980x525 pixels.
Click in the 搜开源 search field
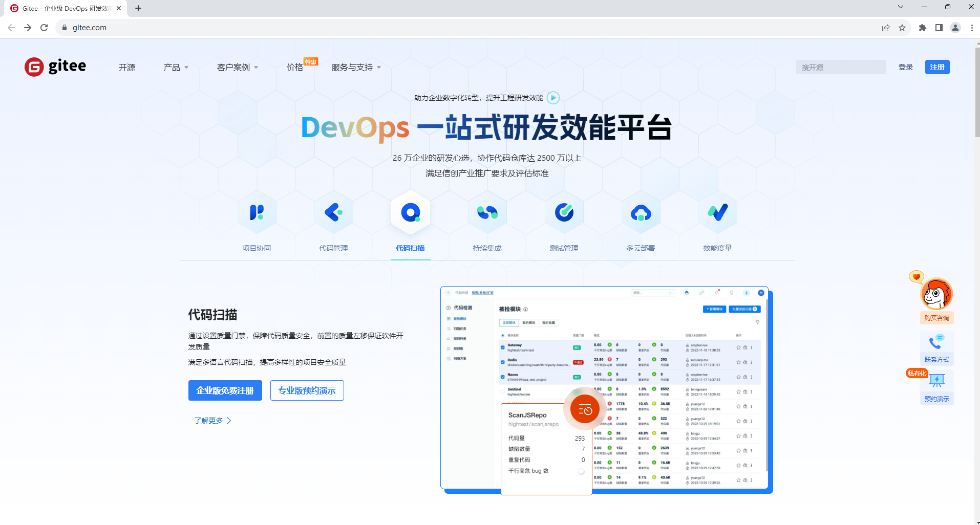pos(841,67)
